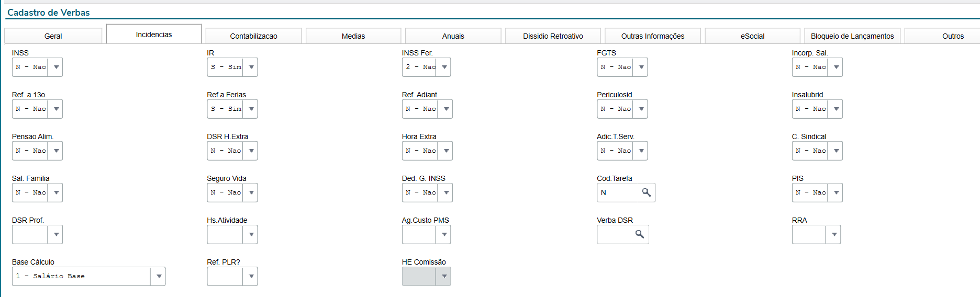Click the Cod.Tarefa input field
This screenshot has width=980, height=297.
619,192
